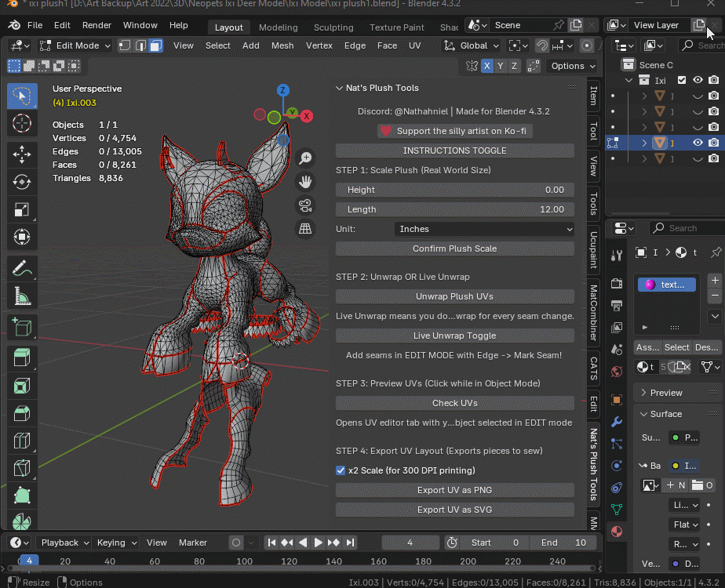Click the magenta material color ball
This screenshot has width=725, height=588.
[650, 285]
